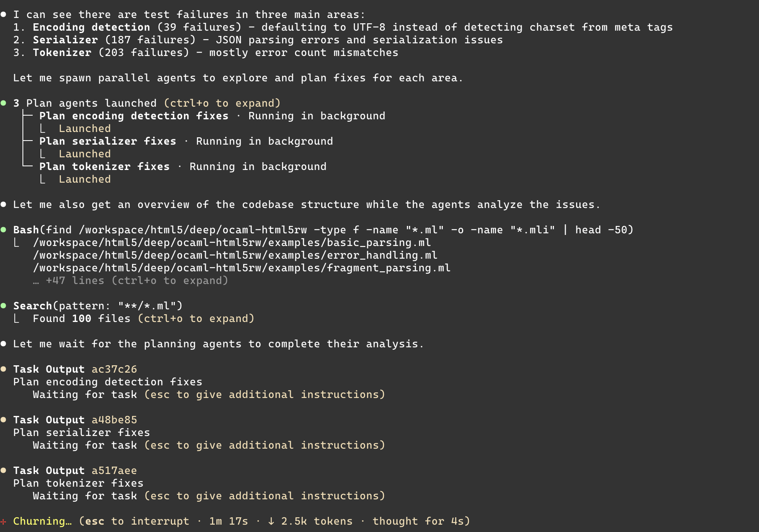Select the 'Plan serializer fixes' agent entry

pos(107,141)
